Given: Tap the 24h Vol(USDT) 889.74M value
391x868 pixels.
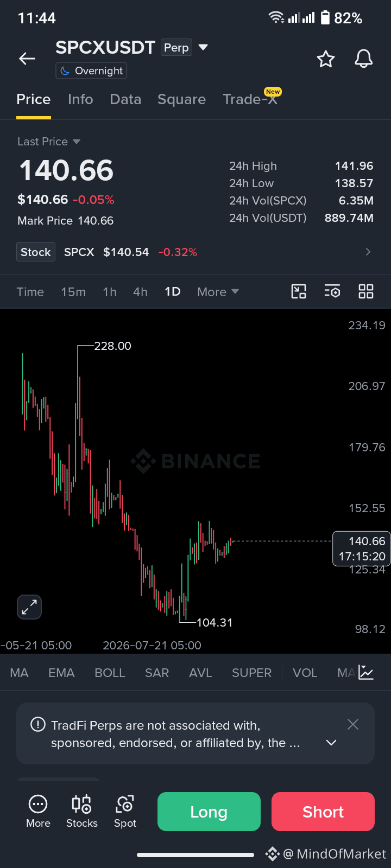Looking at the screenshot, I should pyautogui.click(x=349, y=218).
